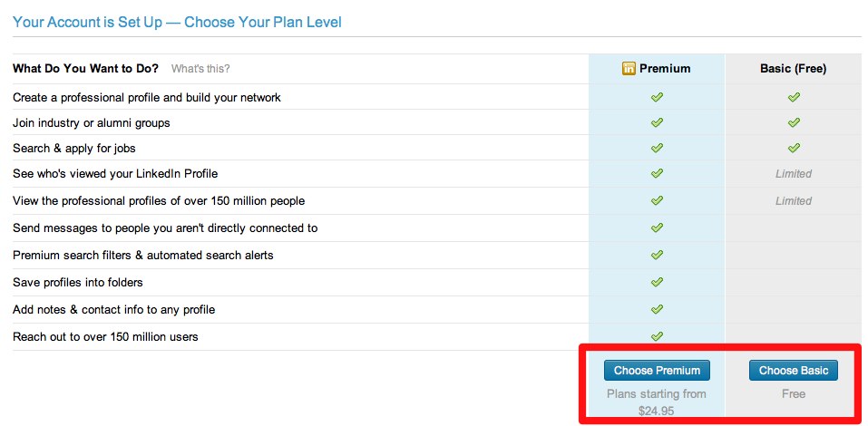Click Premium checkmark for save profiles row
This screenshot has width=868, height=426.
coord(657,282)
